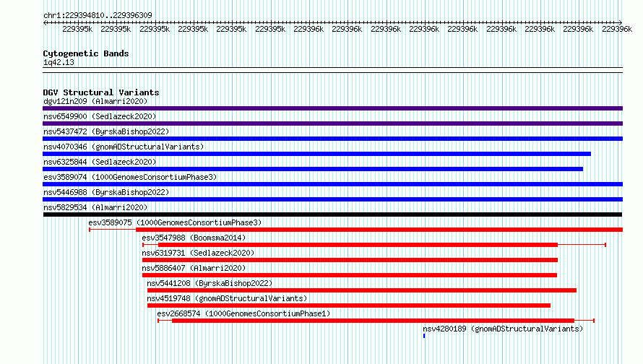
Task: Select the nsv4070346 blue bar
Action: pyautogui.click(x=316, y=154)
